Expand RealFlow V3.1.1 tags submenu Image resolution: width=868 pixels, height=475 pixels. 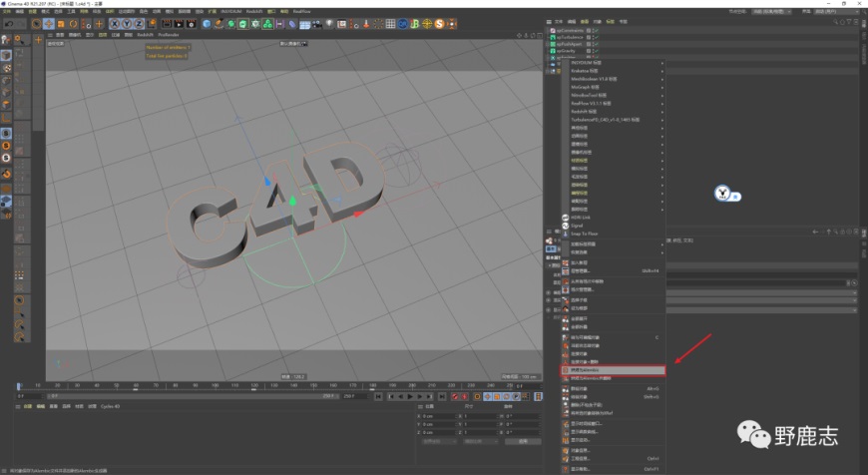(614, 104)
